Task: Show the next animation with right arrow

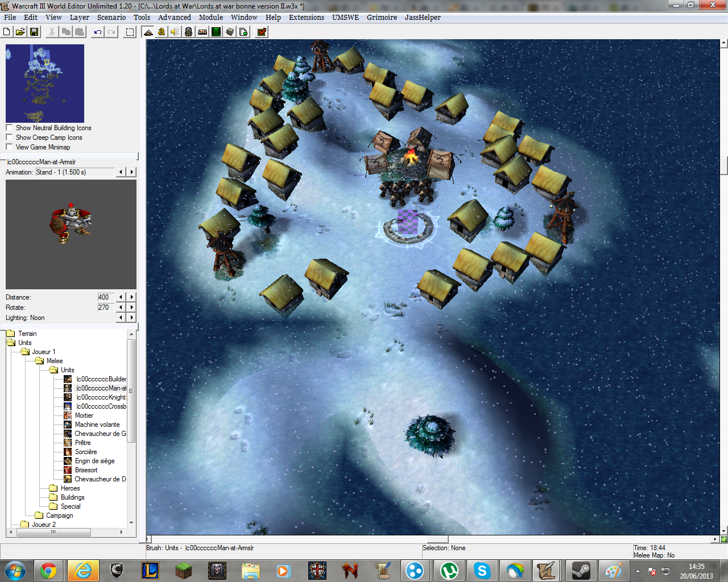Action: point(132,172)
